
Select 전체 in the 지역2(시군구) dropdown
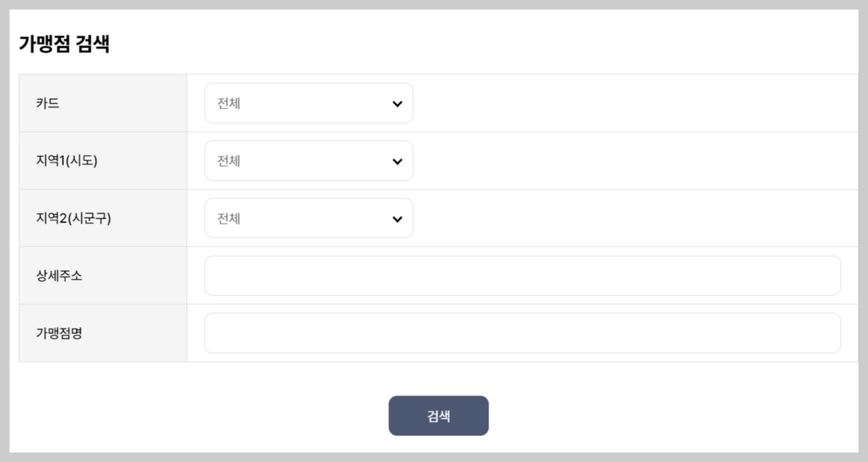pos(228,218)
